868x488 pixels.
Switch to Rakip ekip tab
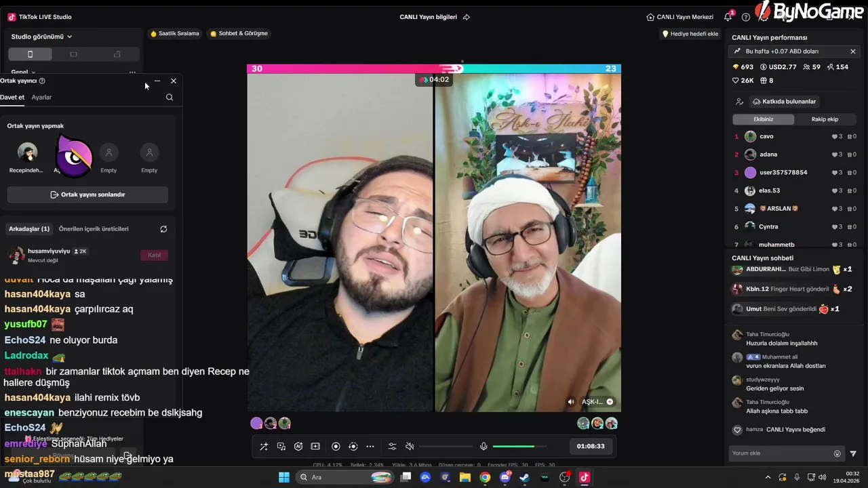click(825, 119)
